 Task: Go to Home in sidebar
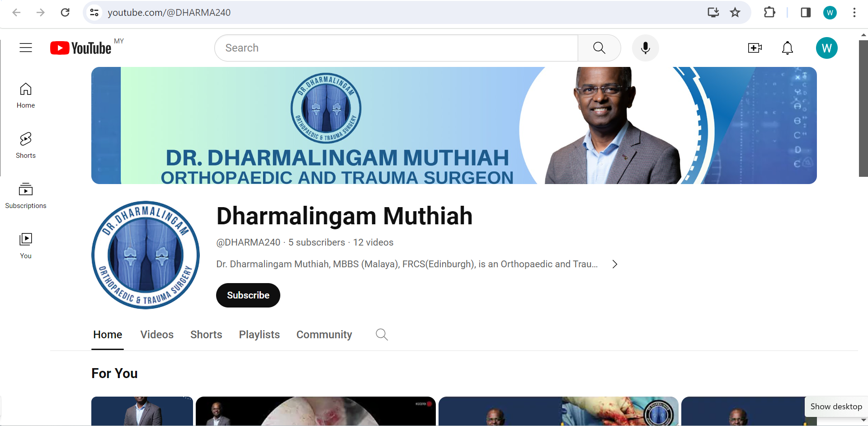pyautogui.click(x=26, y=95)
